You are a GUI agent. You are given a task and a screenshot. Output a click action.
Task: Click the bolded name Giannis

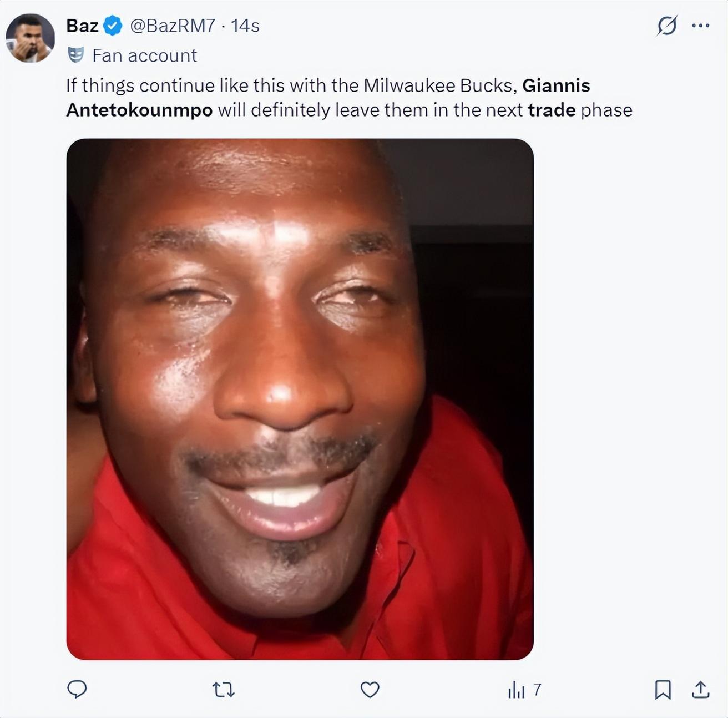point(556,85)
